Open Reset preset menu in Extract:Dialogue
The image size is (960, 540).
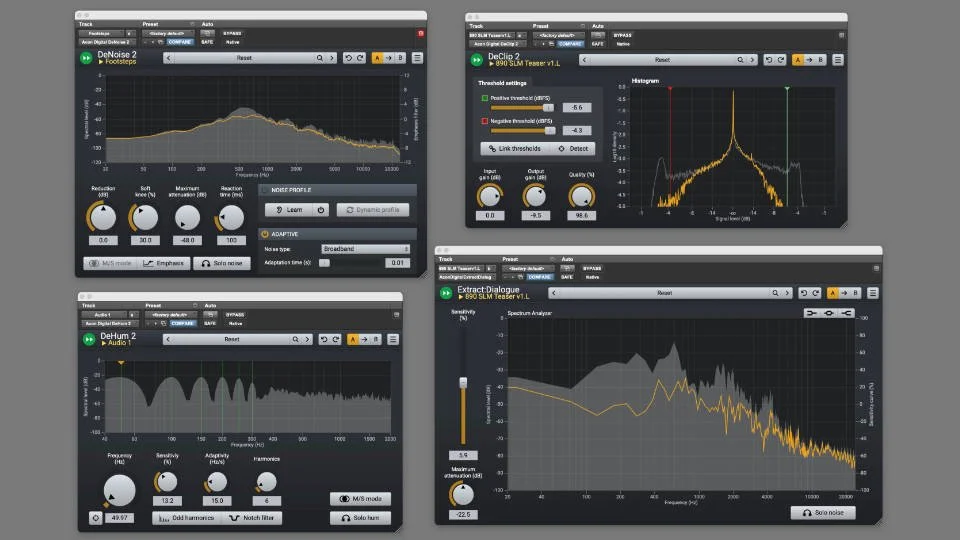(x=664, y=293)
